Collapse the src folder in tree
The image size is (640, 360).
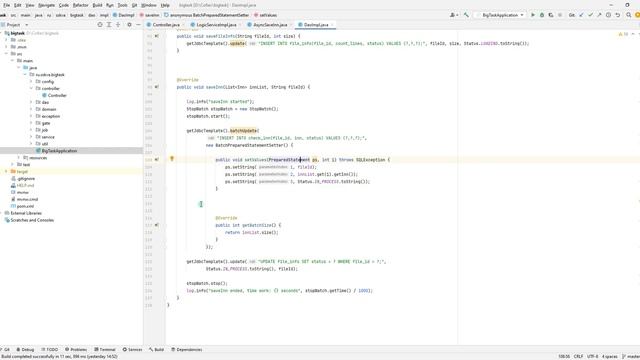pos(7,54)
